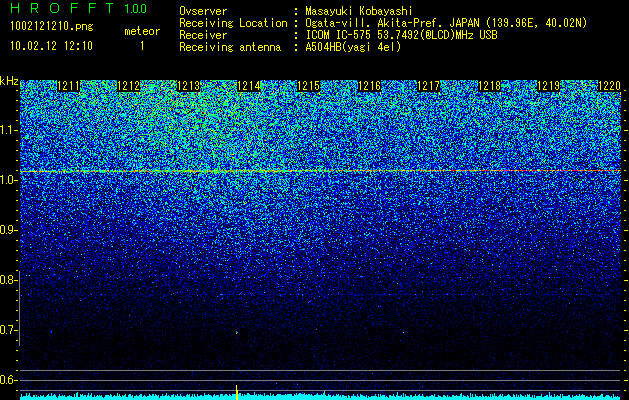Select the 1213 time marker label
Image resolution: width=629 pixels, height=400 pixels.
(x=189, y=86)
